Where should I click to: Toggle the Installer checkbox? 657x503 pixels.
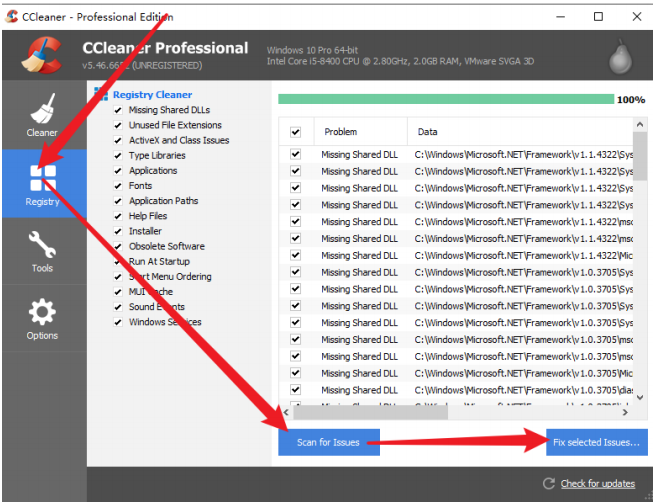[x=118, y=231]
